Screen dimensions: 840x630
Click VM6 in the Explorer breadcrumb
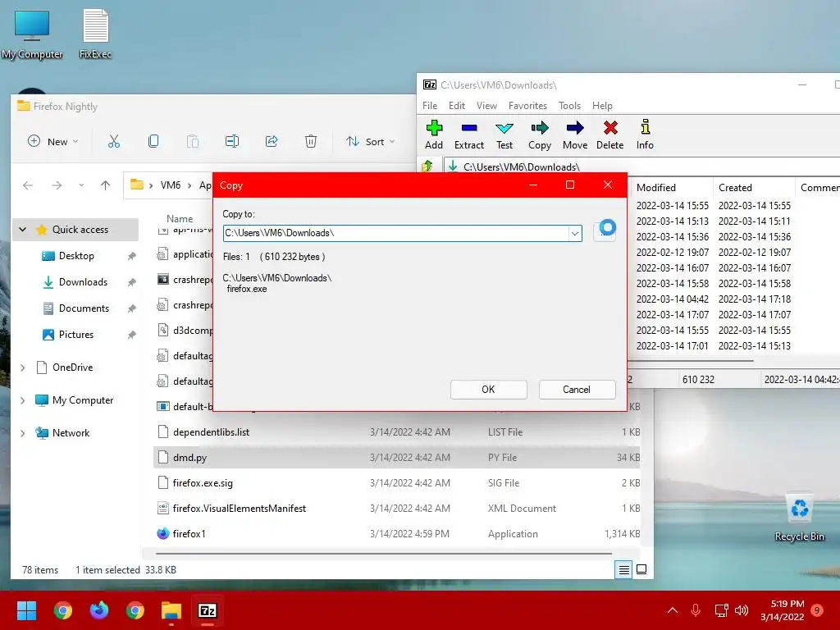tap(171, 185)
